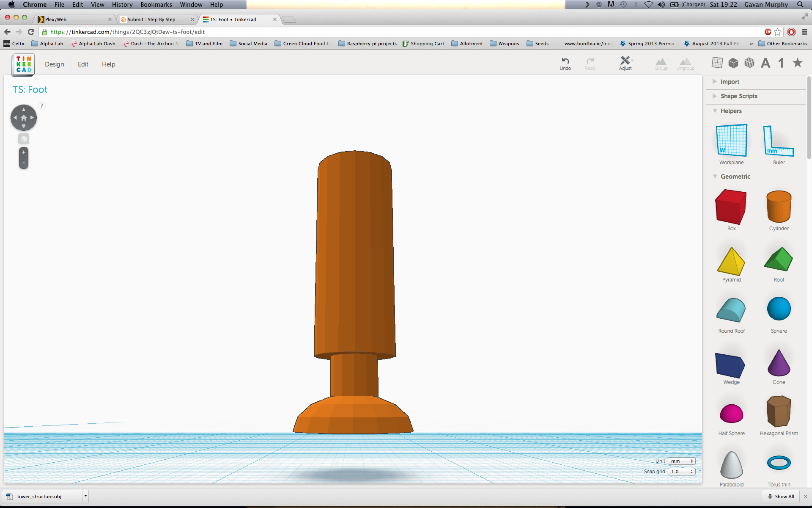812x508 pixels.
Task: Reload the page
Action: [31, 32]
